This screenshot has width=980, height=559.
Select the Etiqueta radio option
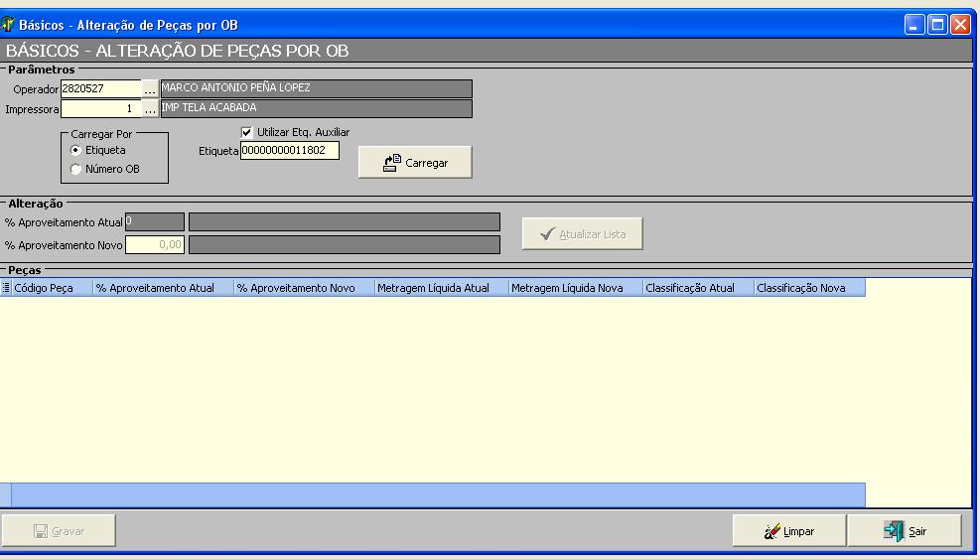[x=76, y=150]
